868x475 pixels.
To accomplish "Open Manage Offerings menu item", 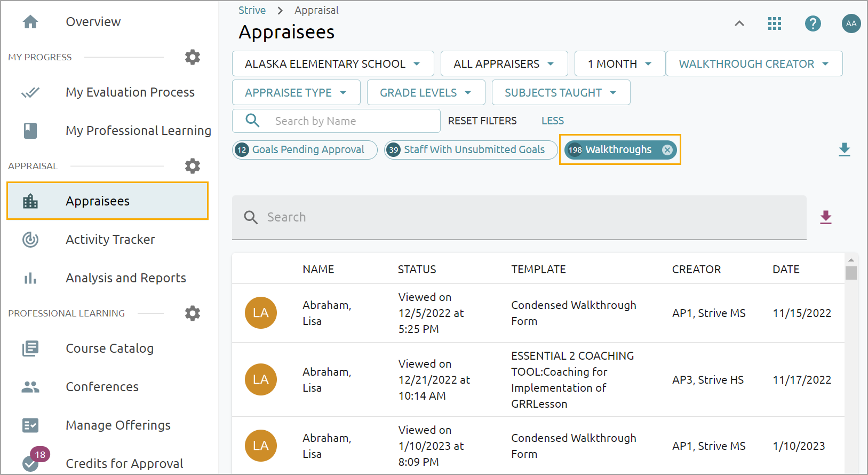I will [118, 425].
